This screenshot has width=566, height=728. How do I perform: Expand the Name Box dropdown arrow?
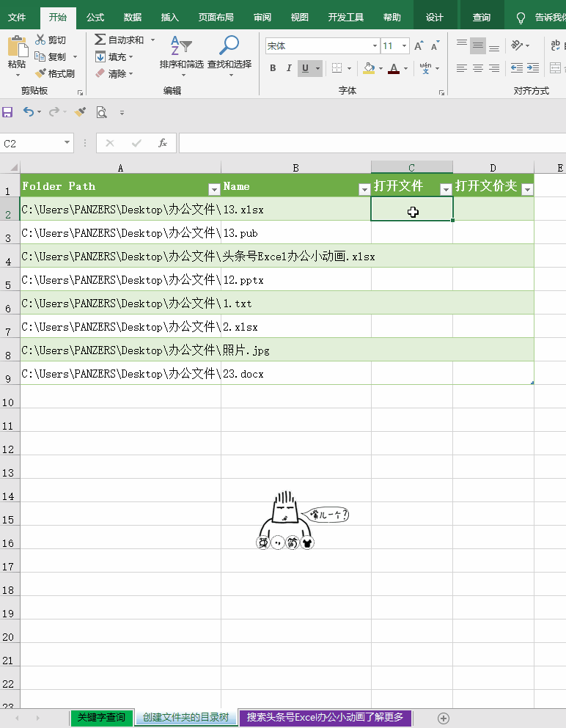click(67, 142)
